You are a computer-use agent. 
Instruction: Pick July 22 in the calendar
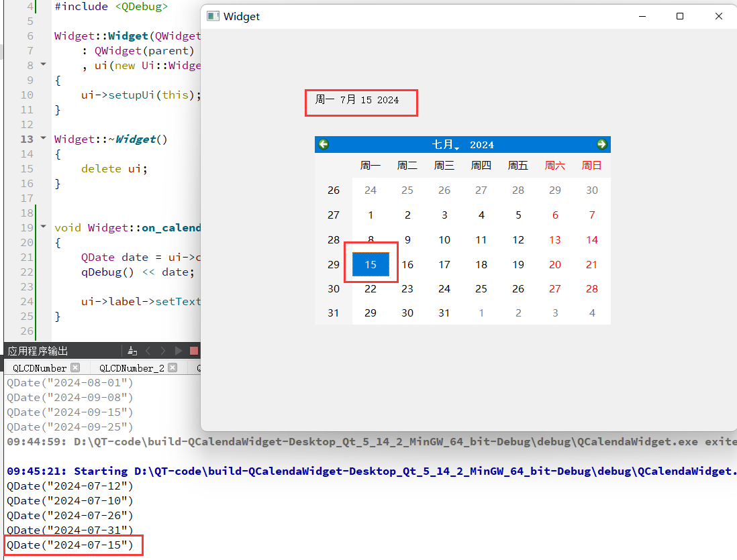coord(371,289)
